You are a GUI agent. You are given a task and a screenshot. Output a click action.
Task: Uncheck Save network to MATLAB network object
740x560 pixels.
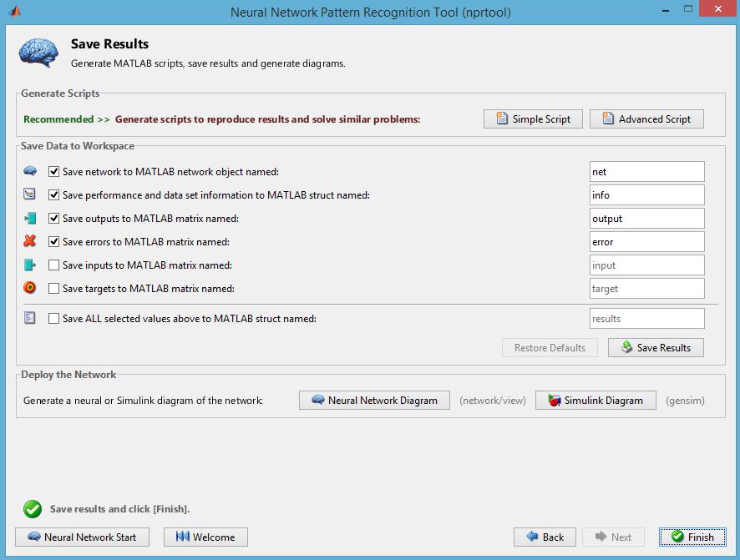[53, 172]
